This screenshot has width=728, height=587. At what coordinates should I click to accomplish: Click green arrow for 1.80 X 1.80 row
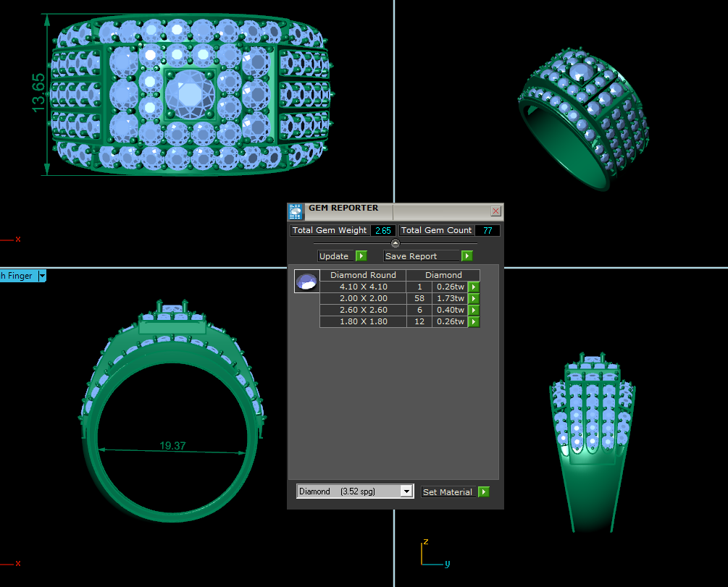[x=474, y=321]
